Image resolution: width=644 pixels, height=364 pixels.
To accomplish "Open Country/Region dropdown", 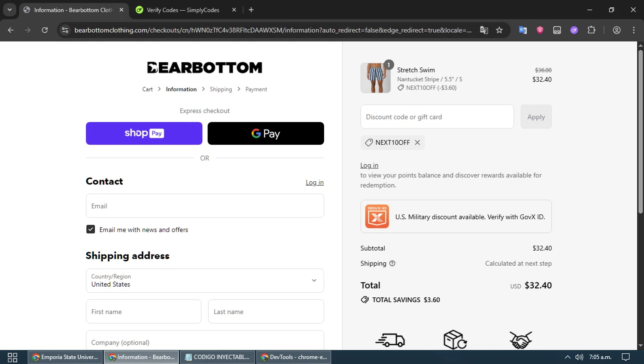I will (205, 281).
